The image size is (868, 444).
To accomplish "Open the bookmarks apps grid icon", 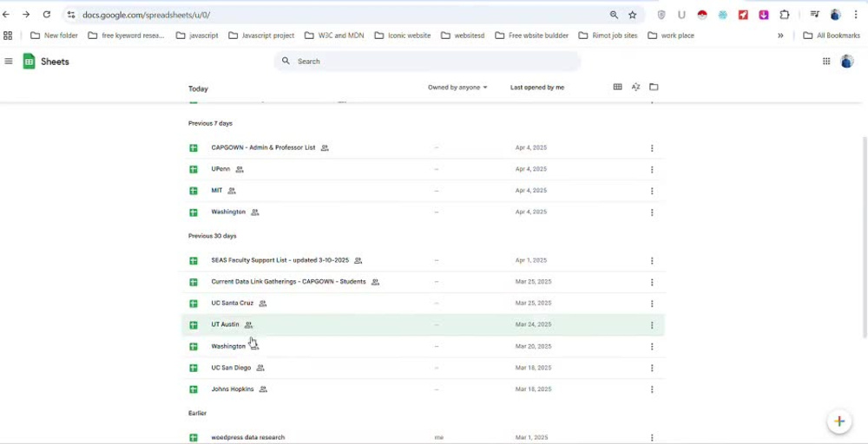I will pos(8,36).
